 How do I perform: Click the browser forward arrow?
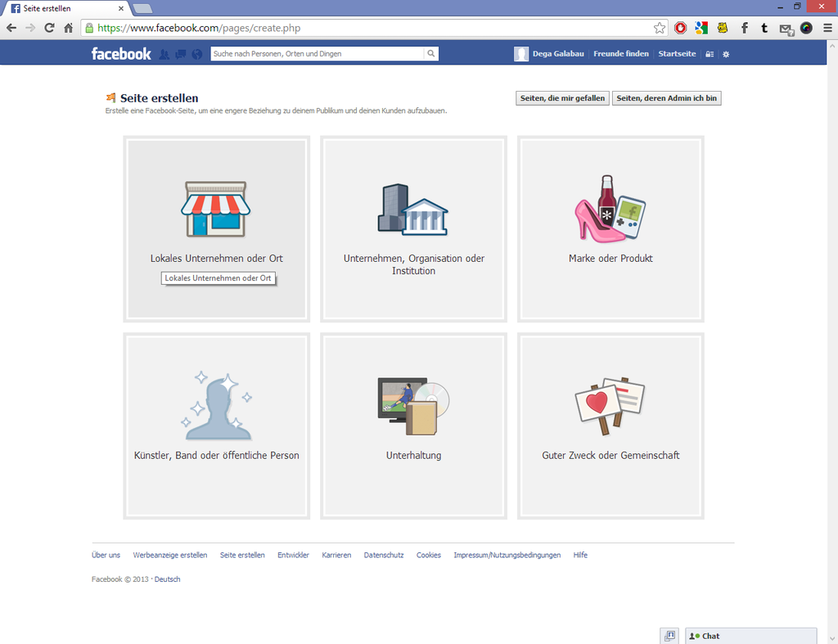[x=30, y=28]
